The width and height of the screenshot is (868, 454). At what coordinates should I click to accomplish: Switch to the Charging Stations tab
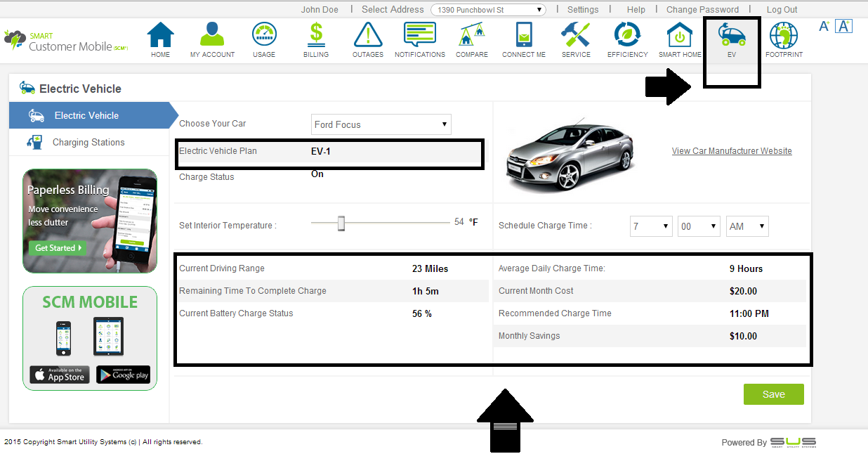[88, 143]
